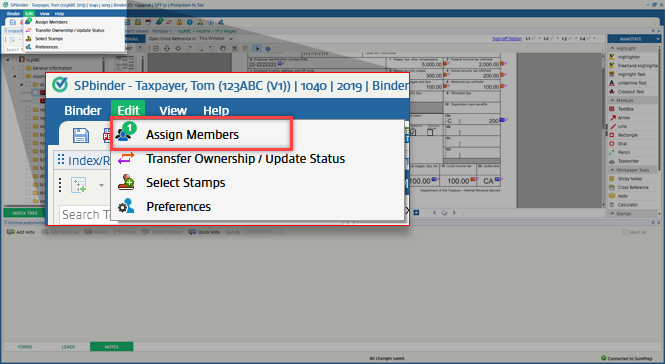Click the 'Connected to SurePrep' status

tap(626, 358)
